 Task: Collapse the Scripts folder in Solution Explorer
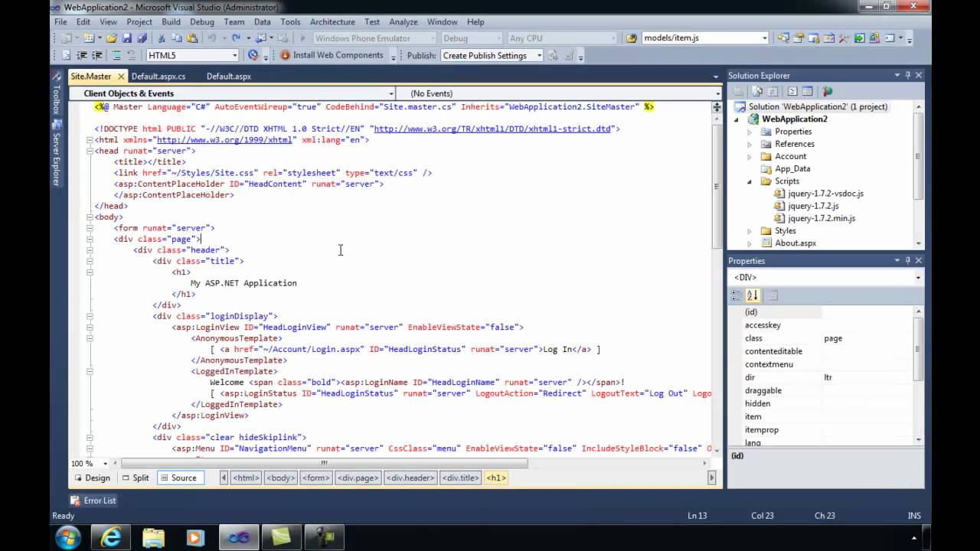[x=750, y=181]
